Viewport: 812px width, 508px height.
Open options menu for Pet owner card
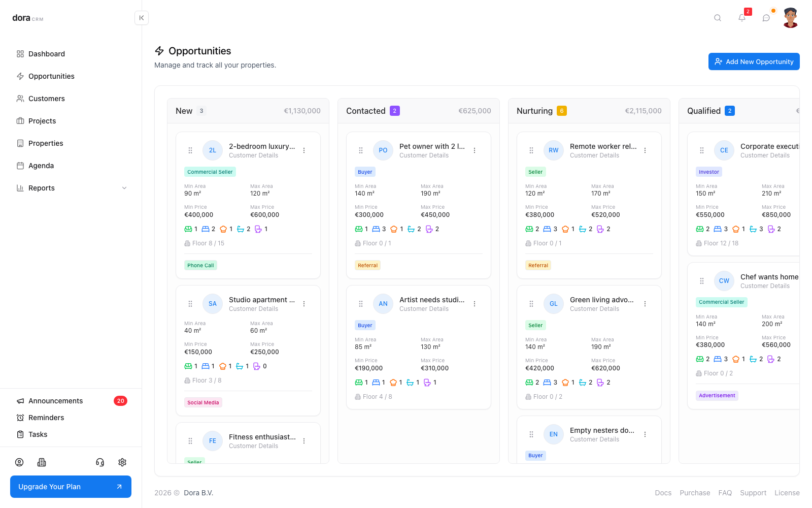[475, 150]
